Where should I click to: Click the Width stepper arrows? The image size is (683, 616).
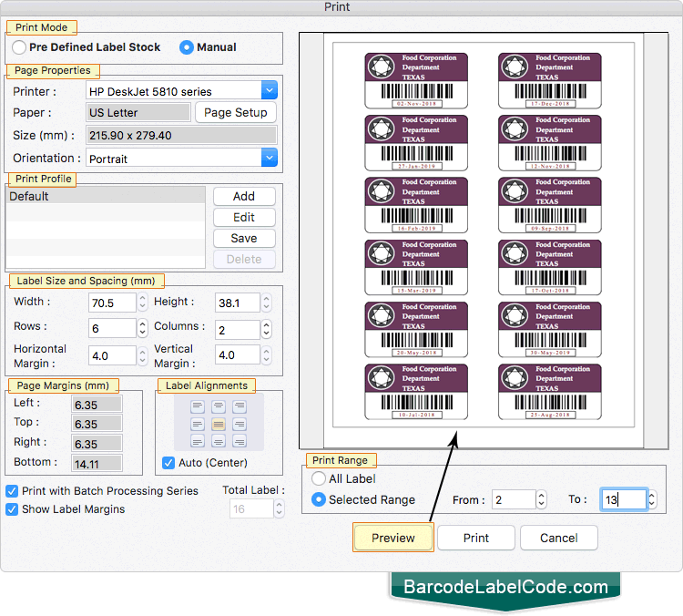(x=142, y=303)
